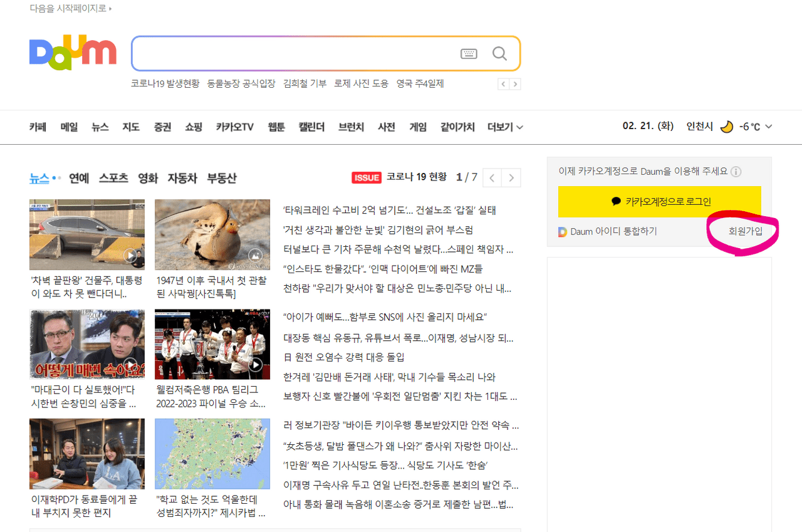Show next trending search keywords

(x=515, y=84)
